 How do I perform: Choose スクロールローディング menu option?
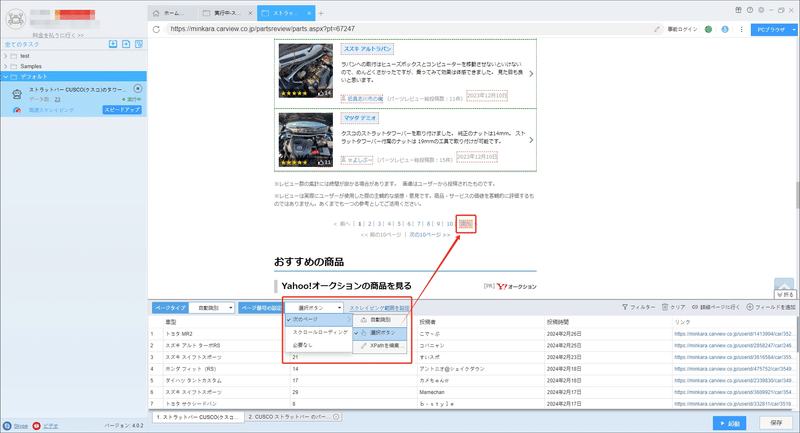point(319,332)
